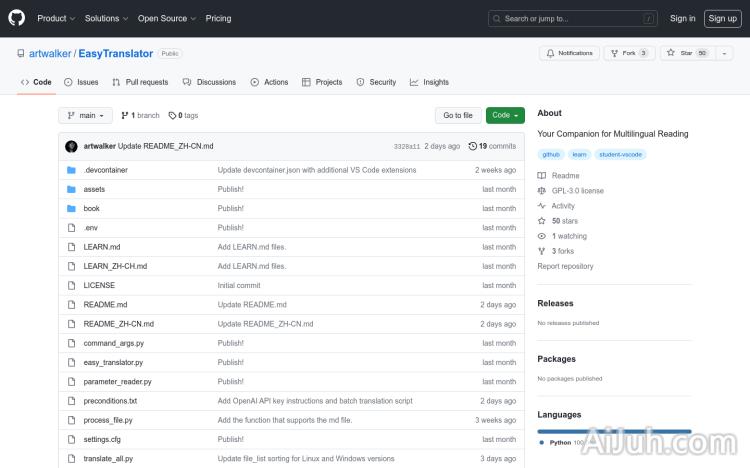Click the README.md file icon
750x468 pixels.
tap(71, 304)
